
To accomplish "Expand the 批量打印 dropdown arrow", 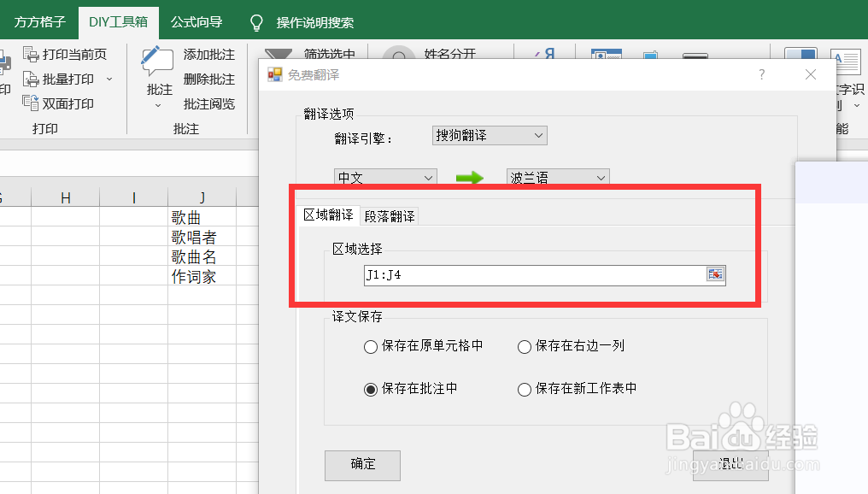I will click(109, 79).
